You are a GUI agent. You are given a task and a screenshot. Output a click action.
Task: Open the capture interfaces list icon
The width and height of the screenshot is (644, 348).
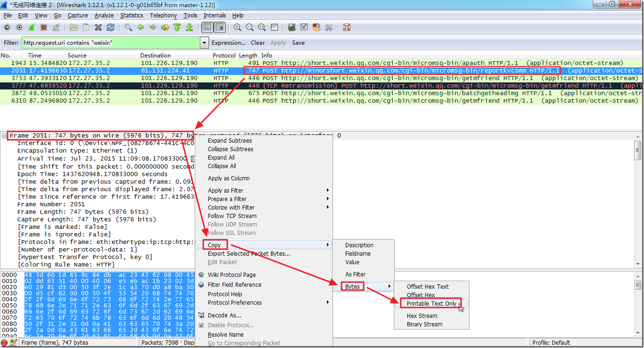point(7,27)
